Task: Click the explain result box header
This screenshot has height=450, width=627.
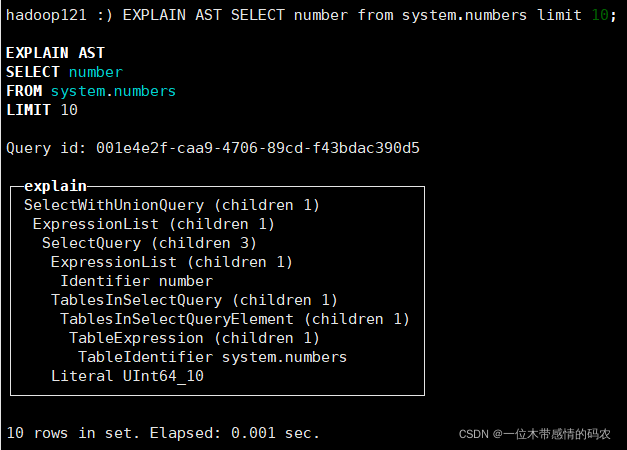Action: point(55,186)
